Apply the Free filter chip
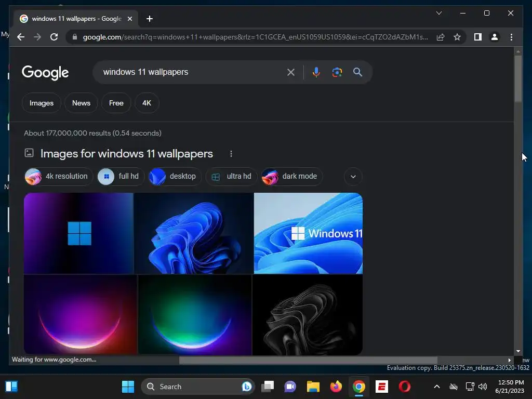532x399 pixels. click(116, 103)
